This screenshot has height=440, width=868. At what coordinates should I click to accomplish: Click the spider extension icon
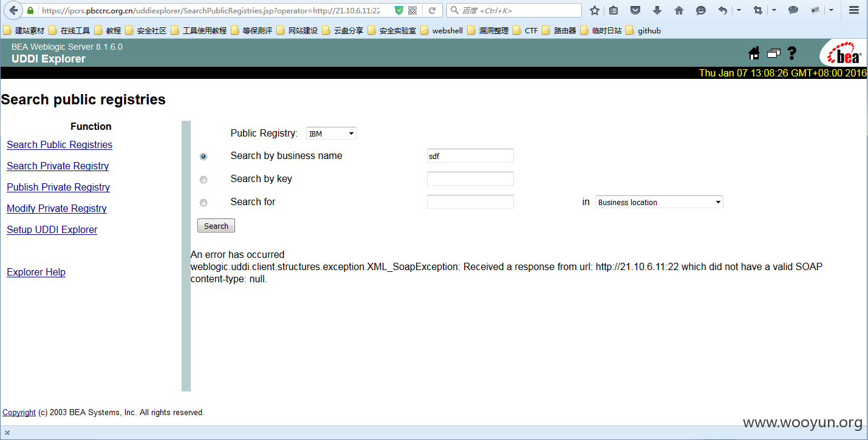tap(815, 10)
